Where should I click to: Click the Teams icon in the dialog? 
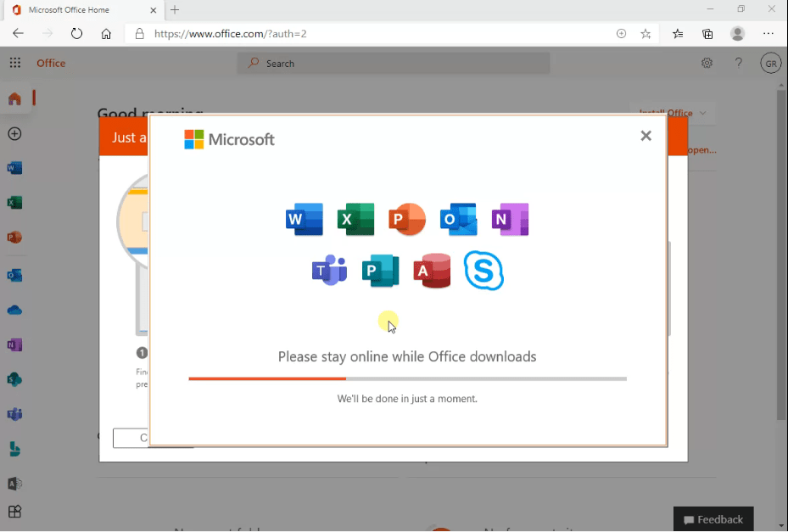[330, 271]
